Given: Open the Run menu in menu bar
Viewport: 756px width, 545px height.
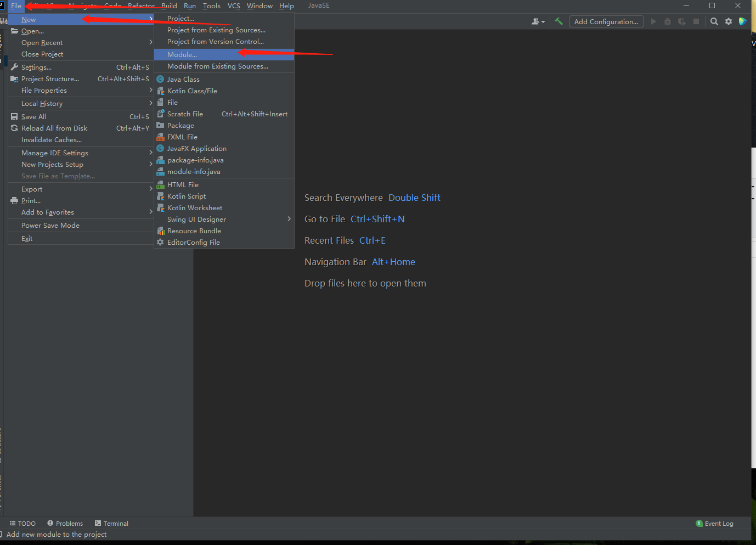Looking at the screenshot, I should 190,6.
